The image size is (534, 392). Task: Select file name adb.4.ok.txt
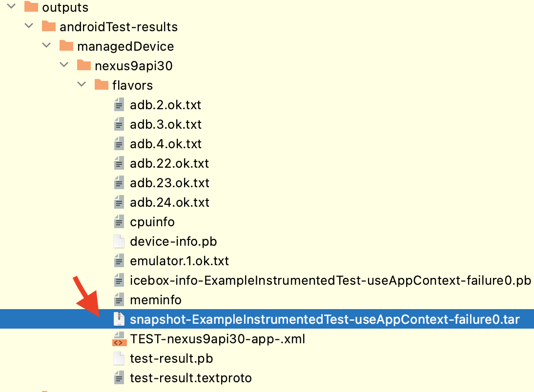coord(166,143)
